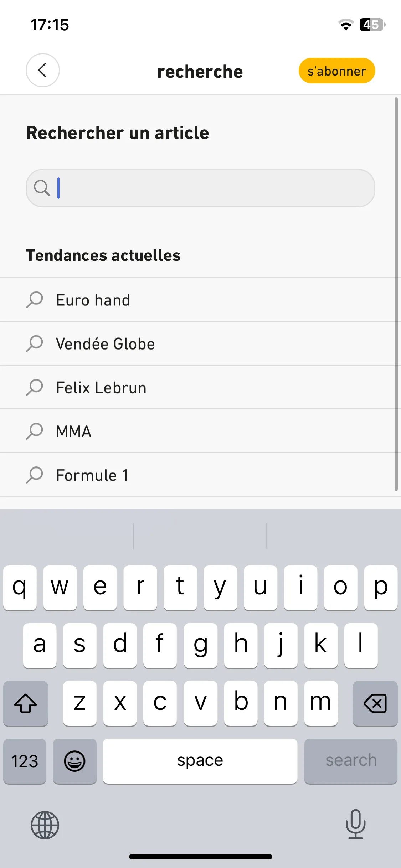Screen dimensions: 401x868
Task: Toggle the shift key on keyboard
Action: [26, 703]
